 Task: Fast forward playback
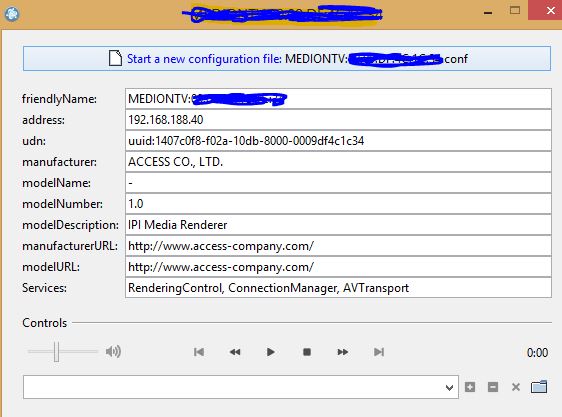pyautogui.click(x=343, y=352)
